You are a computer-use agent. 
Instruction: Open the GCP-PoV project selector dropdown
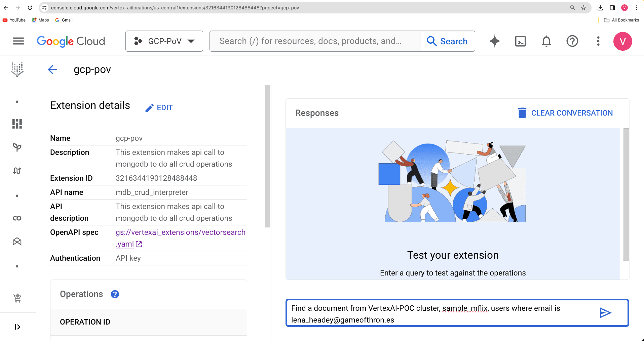164,41
